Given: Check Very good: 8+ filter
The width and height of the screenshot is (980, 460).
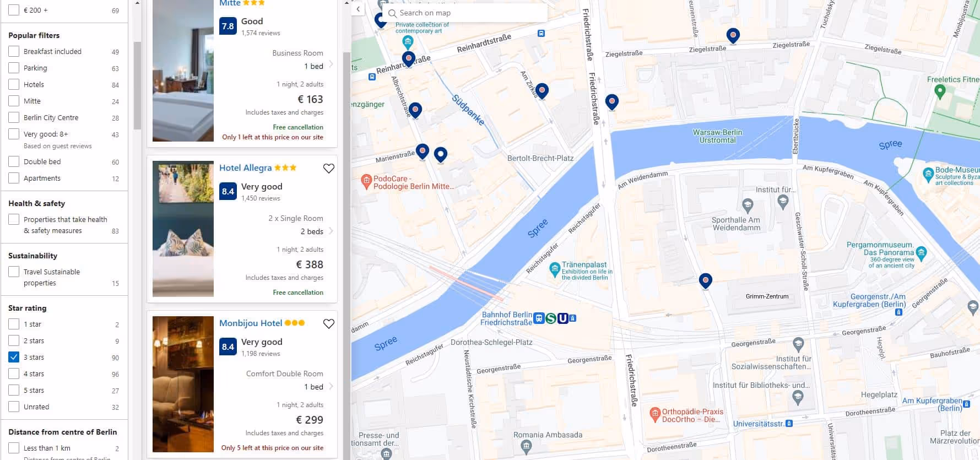Looking at the screenshot, I should pos(14,134).
